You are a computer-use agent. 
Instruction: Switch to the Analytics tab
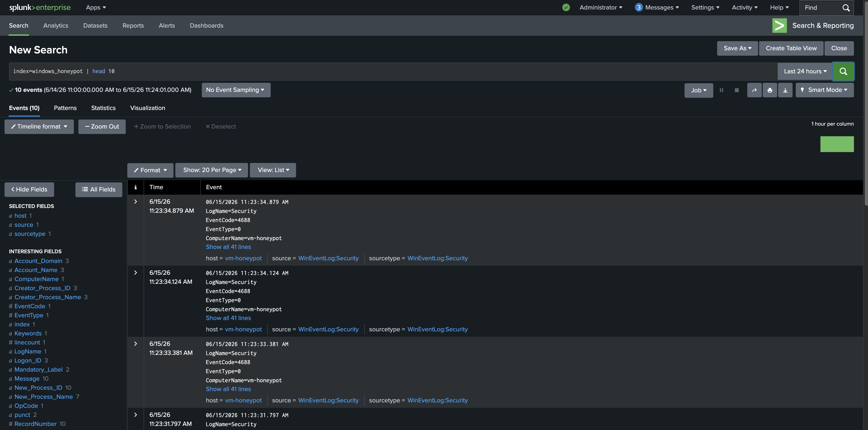(x=55, y=26)
